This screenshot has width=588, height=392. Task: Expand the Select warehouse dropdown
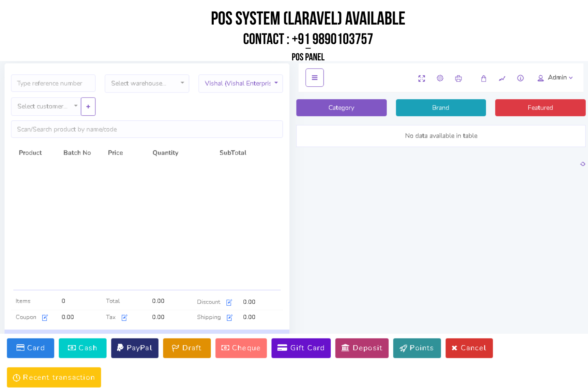click(x=147, y=84)
